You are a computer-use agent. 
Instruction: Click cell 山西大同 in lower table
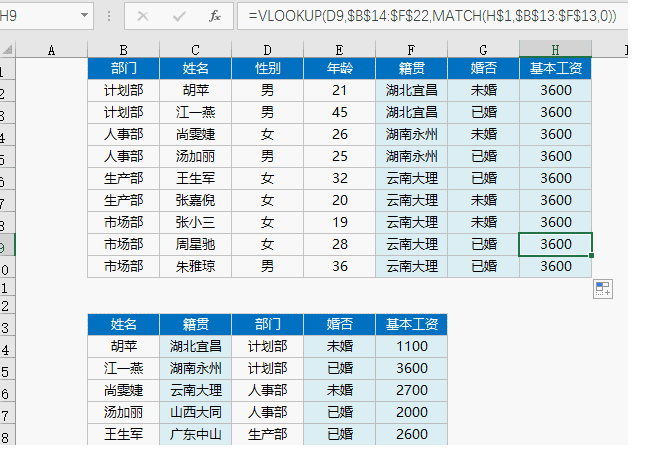195,412
